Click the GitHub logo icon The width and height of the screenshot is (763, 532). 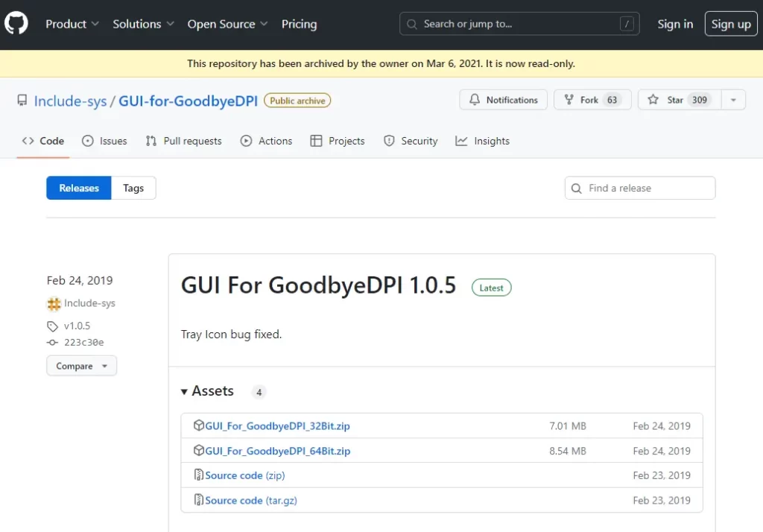[16, 23]
